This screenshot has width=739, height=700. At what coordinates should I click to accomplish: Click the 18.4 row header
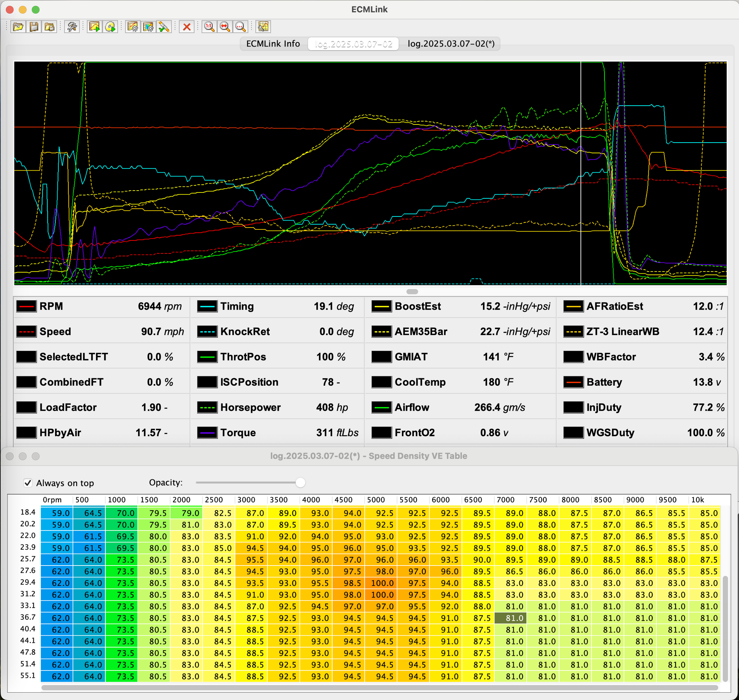(28, 512)
